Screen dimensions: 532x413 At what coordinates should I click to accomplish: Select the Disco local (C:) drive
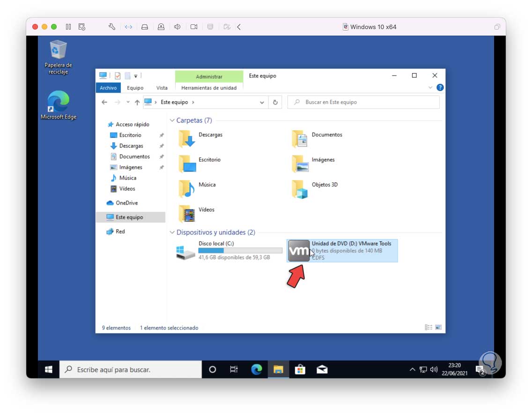(229, 251)
